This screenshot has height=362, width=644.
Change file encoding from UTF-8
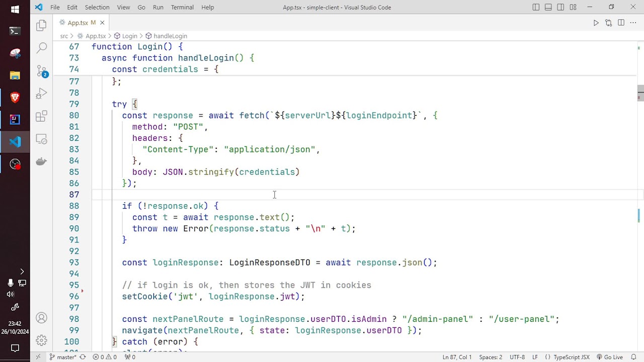(x=517, y=357)
